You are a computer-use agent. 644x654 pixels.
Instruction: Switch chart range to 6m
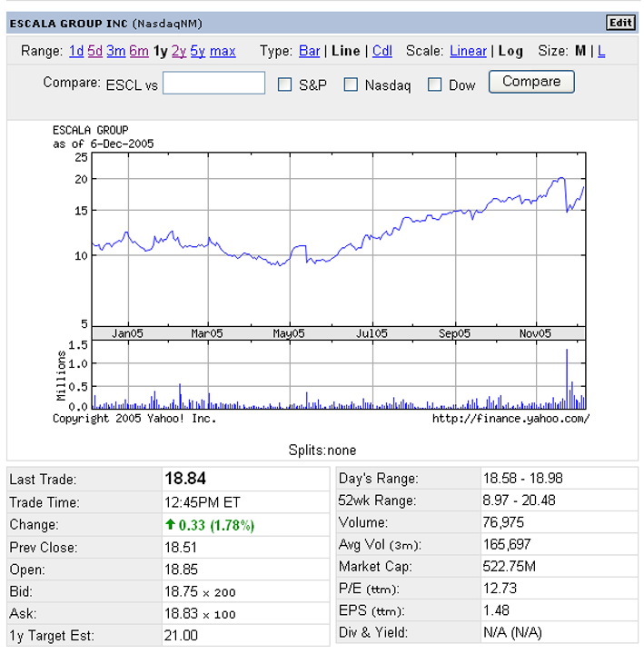pos(139,51)
